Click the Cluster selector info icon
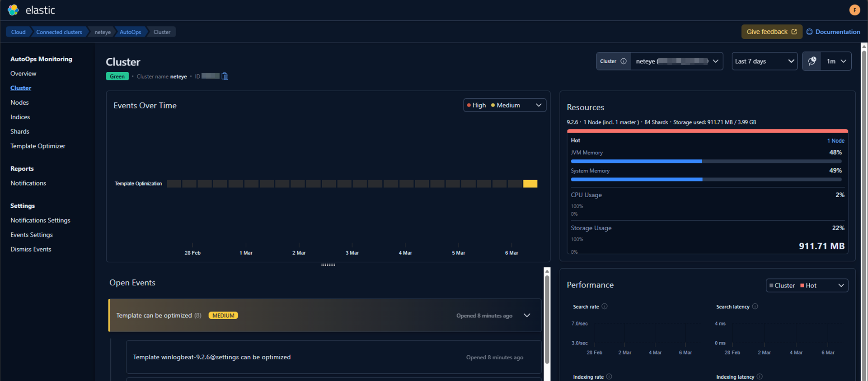Viewport: 868px width, 381px height. 624,61
